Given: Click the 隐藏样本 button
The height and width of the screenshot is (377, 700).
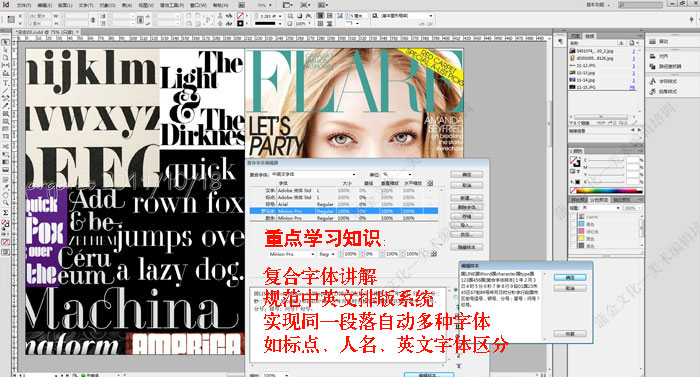Looking at the screenshot, I should [x=466, y=247].
